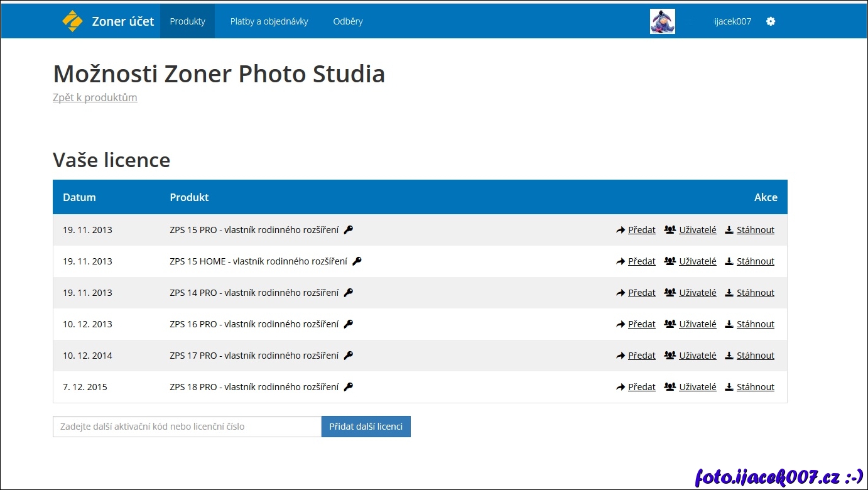Screen dimensions: 868x490
Task: Click the key icon for ZPS 18 PRO
Action: click(x=349, y=387)
